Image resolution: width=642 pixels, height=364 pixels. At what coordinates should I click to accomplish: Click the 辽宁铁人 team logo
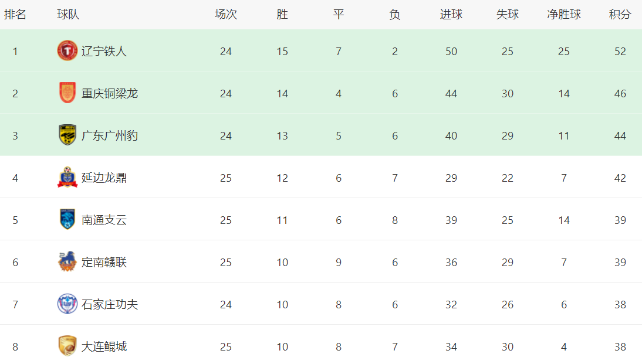pyautogui.click(x=67, y=51)
